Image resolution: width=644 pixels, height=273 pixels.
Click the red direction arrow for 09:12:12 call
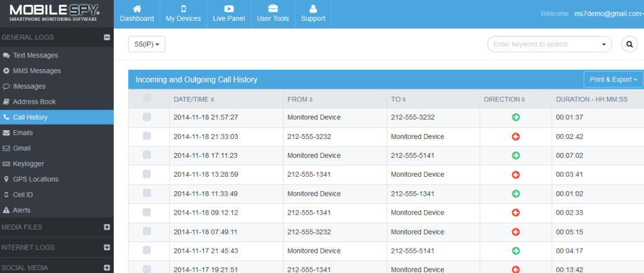point(516,213)
